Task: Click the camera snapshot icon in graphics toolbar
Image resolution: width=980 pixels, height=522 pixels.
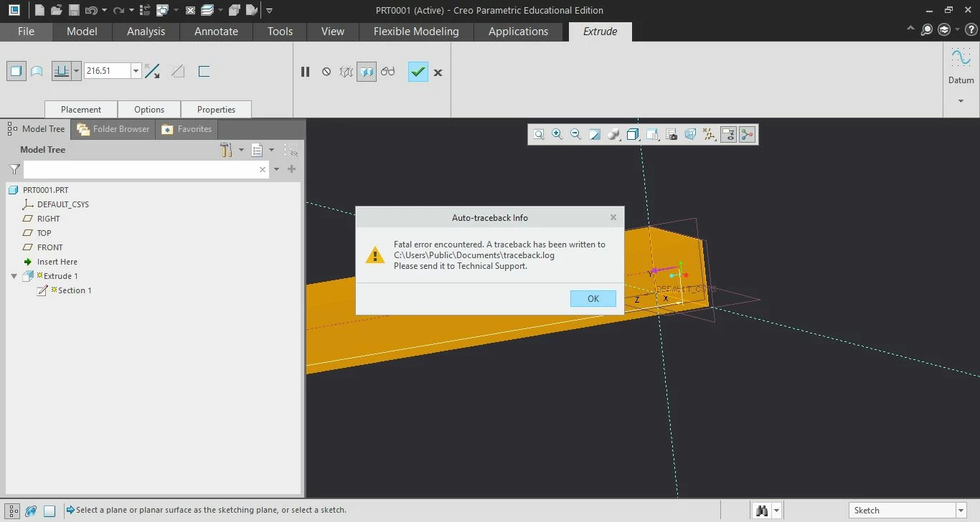Action: click(672, 134)
